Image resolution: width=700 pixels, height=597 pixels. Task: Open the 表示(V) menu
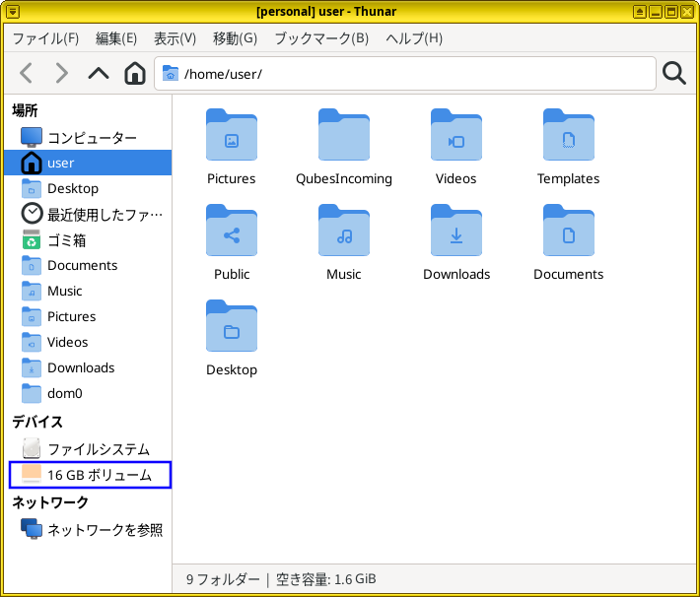pyautogui.click(x=175, y=38)
